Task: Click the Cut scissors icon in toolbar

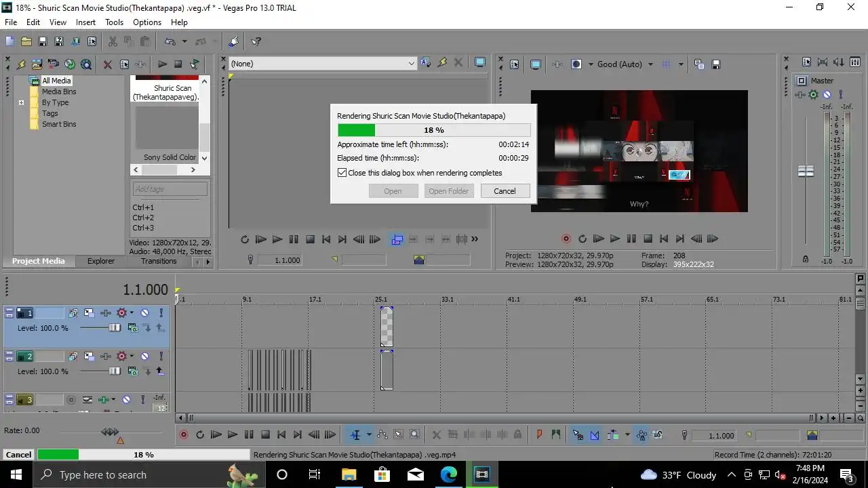Action: 113,41
